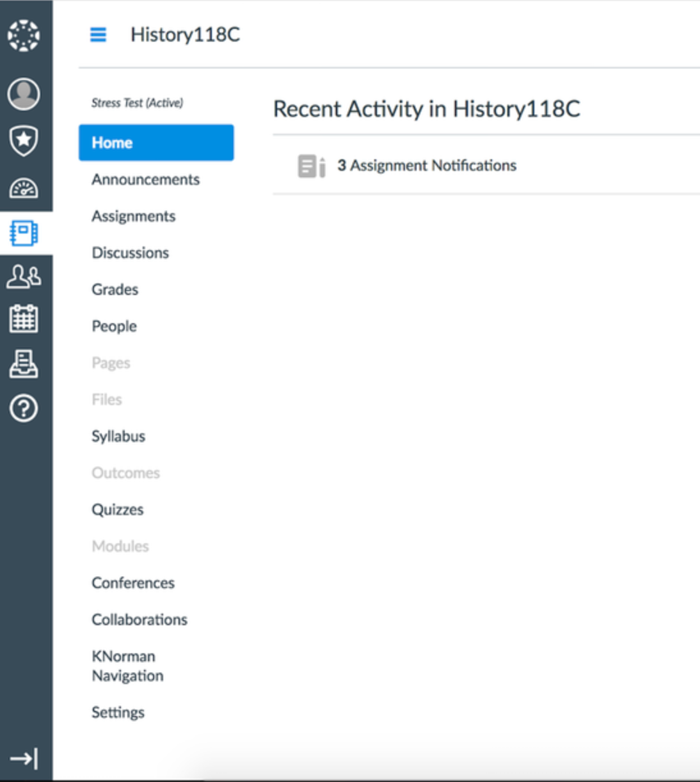Open the Calendar icon
Image resolution: width=700 pixels, height=782 pixels.
[x=24, y=319]
